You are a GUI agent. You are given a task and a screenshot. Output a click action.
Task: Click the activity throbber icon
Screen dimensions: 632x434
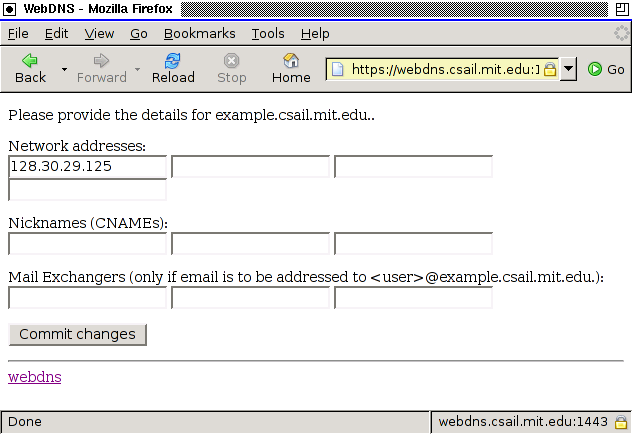(x=621, y=33)
